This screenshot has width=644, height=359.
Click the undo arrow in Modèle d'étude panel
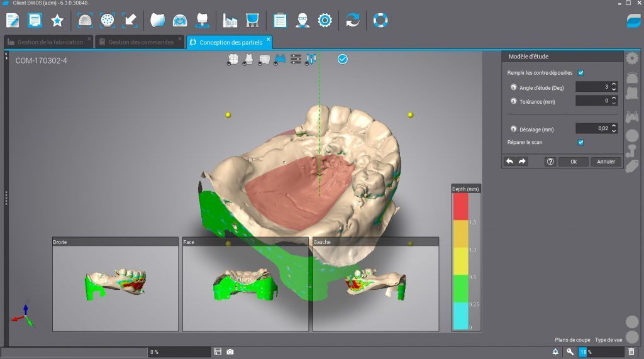(509, 162)
